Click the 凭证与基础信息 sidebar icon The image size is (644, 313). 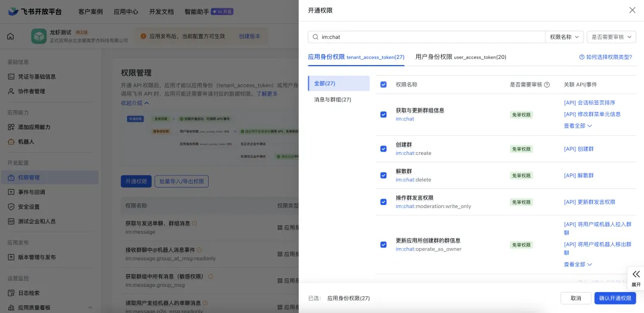coord(11,76)
